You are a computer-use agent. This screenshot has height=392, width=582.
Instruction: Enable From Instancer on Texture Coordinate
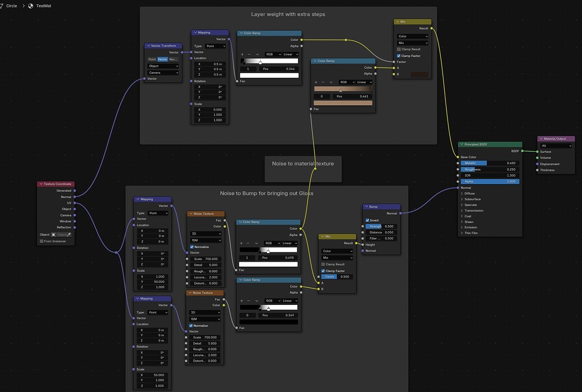[x=42, y=241]
